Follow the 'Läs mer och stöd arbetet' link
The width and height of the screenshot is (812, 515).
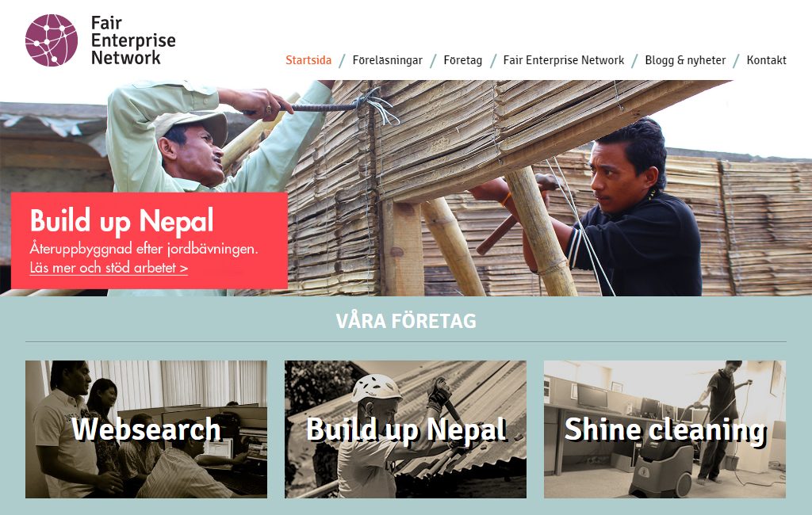pos(109,268)
